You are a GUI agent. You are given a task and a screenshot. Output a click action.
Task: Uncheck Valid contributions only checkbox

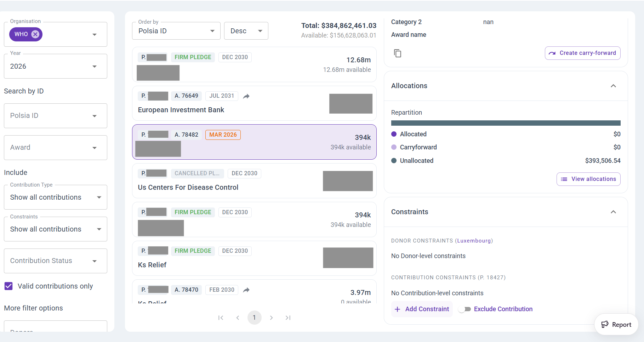point(8,286)
